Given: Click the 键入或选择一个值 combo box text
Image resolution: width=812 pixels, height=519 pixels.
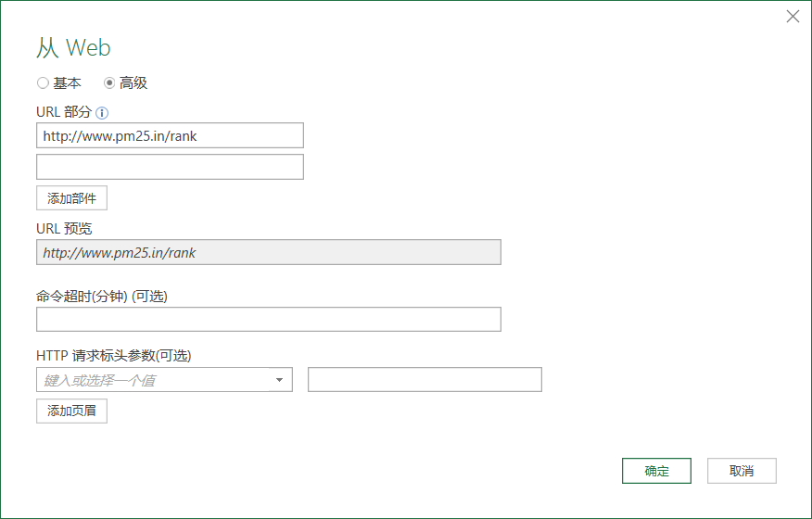Looking at the screenshot, I should point(99,380).
